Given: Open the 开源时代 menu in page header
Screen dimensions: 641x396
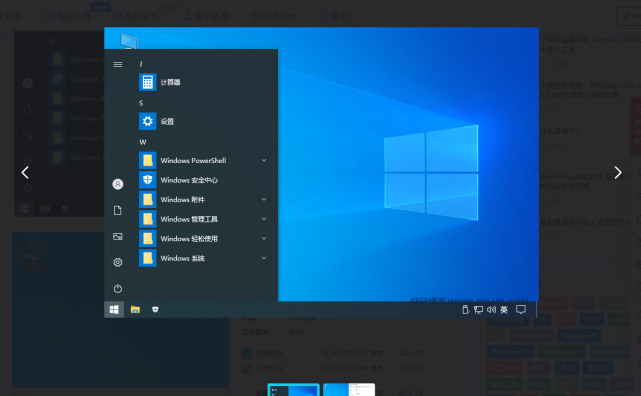Looking at the screenshot, I should pyautogui.click(x=278, y=16).
